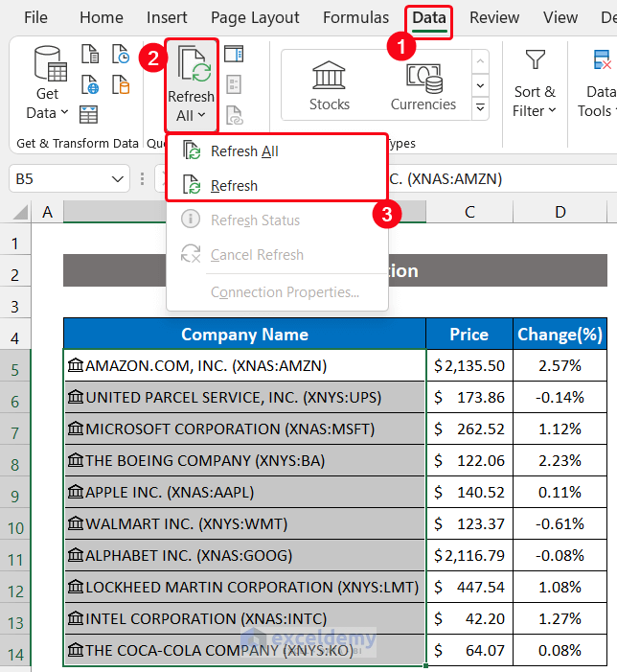This screenshot has height=672, width=617.
Task: Choose Refresh from the dropdown menu
Action: click(234, 186)
